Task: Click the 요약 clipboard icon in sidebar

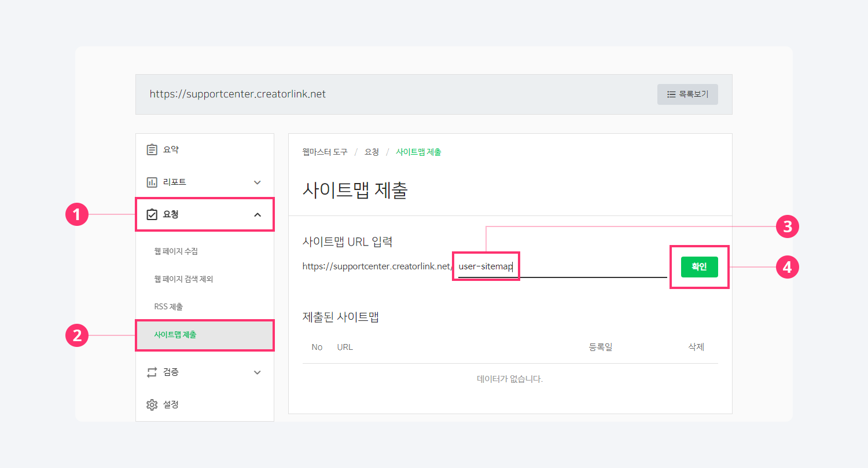Action: (x=152, y=150)
